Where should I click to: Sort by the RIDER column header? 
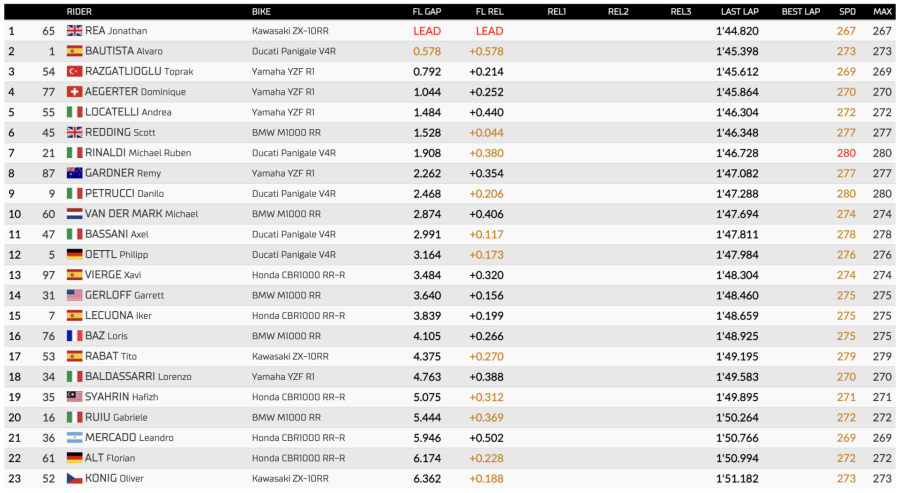(x=79, y=11)
